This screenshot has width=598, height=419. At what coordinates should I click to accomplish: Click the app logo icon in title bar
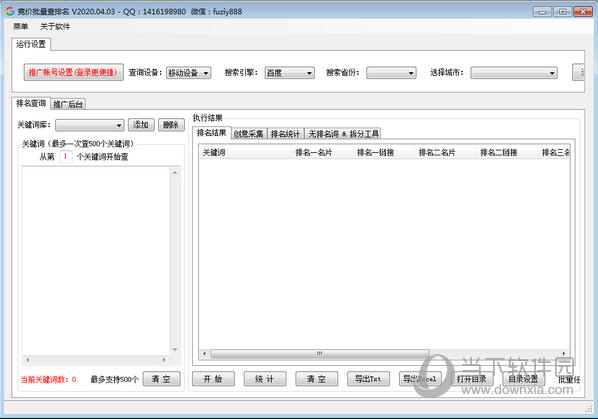pos(10,11)
